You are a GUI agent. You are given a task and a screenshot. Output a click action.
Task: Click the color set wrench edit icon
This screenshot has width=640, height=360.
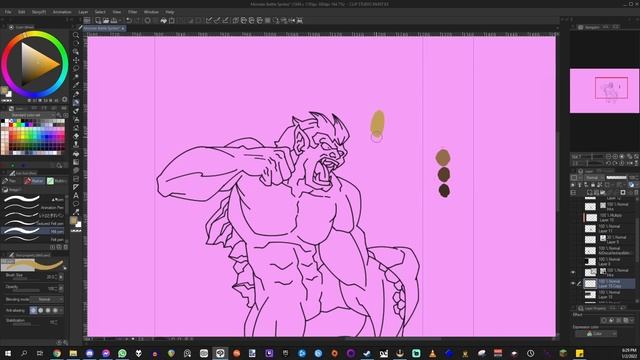[59, 115]
